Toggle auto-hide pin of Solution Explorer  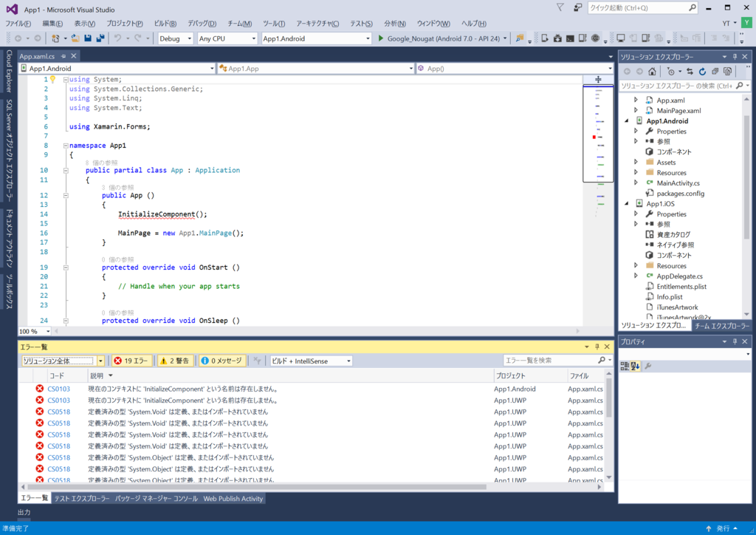[x=735, y=57]
